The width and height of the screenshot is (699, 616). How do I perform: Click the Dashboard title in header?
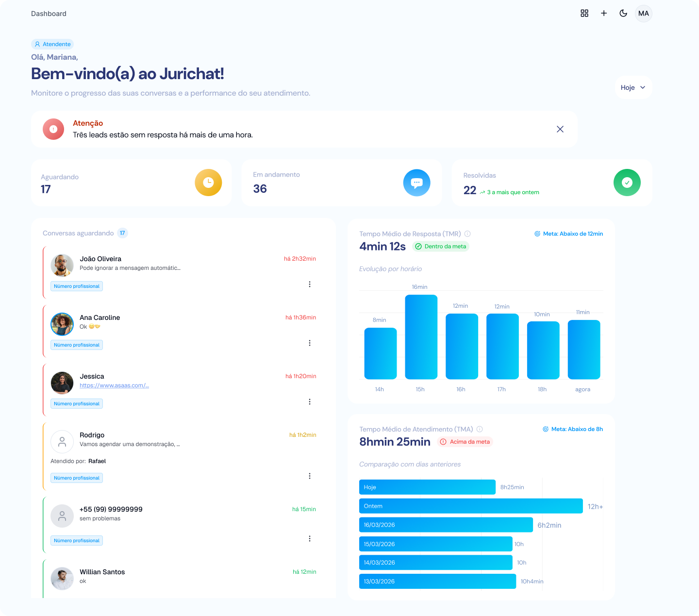click(49, 14)
